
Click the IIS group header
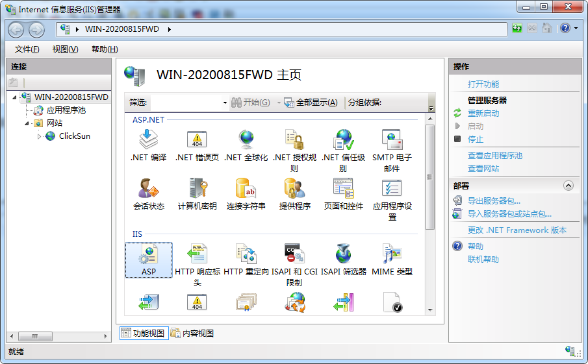click(137, 234)
